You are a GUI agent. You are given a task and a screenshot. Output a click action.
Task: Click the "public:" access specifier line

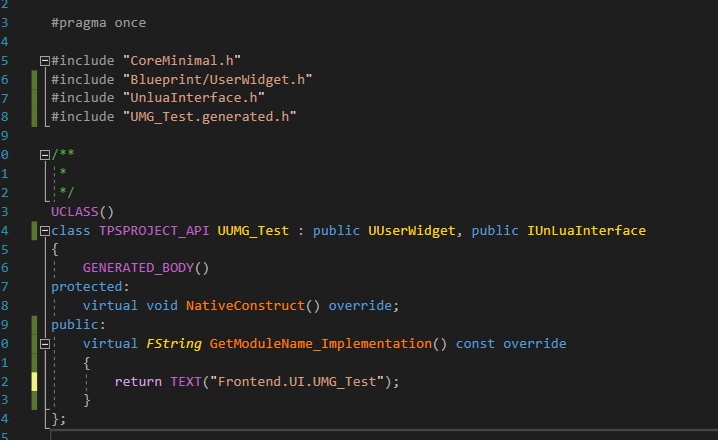pyautogui.click(x=78, y=325)
